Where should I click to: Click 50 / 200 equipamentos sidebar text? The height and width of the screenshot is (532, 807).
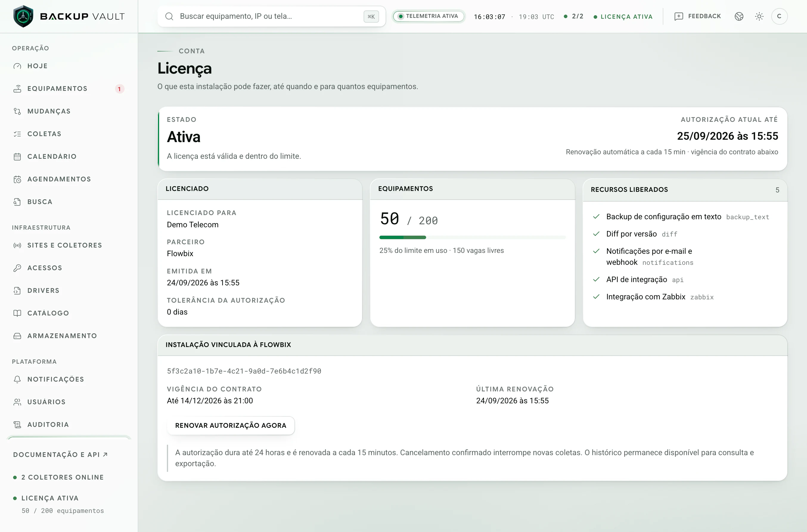[63, 511]
